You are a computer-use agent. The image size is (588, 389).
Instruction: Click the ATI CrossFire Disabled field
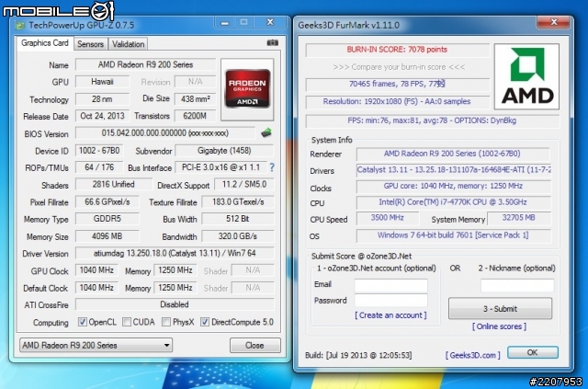click(x=175, y=304)
